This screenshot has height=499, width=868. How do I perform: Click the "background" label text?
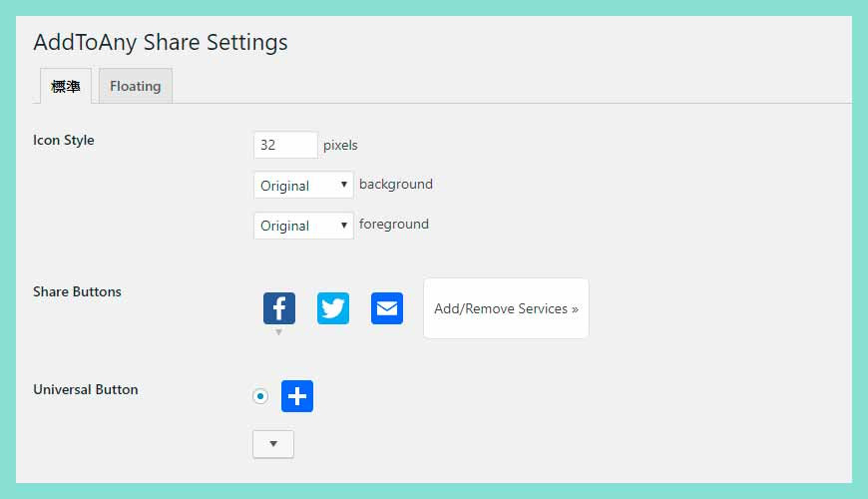click(x=396, y=184)
